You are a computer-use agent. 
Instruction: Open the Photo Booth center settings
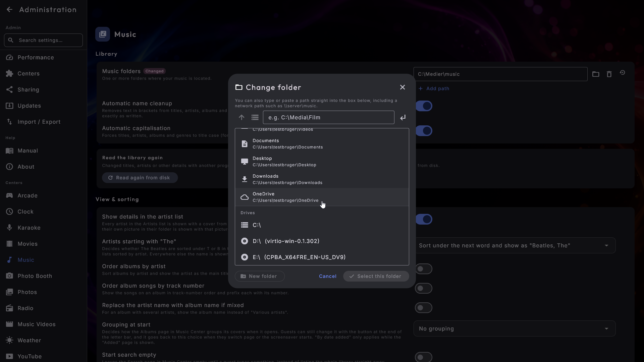pos(43,276)
